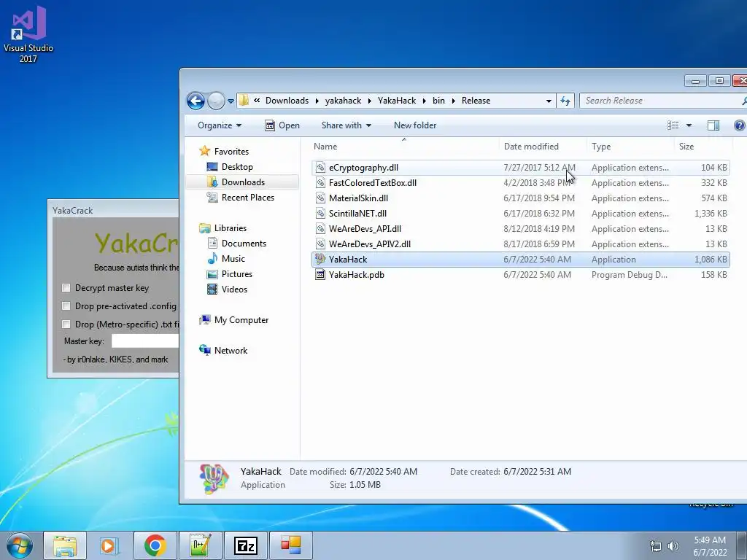Refresh the Release folder view
Image resolution: width=747 pixels, height=560 pixels.
tap(565, 101)
